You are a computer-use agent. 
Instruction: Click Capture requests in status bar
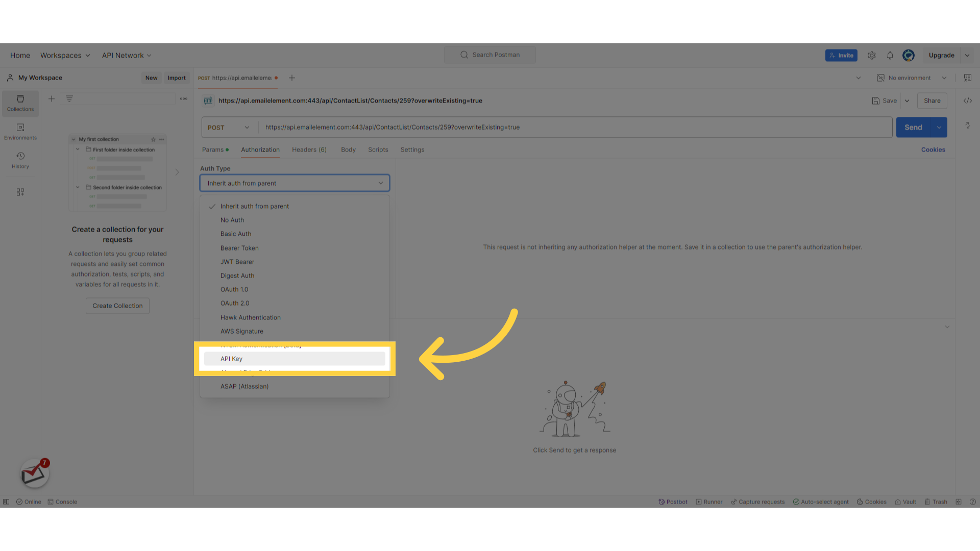(x=758, y=502)
